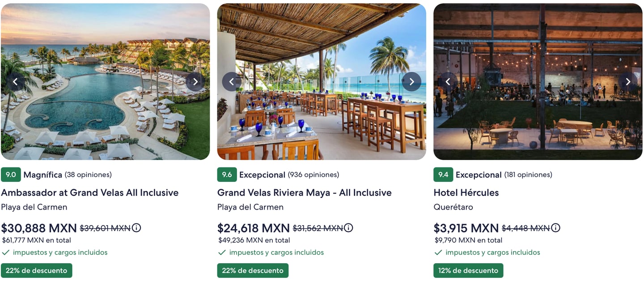Click the 12% de descuento badge
644x286 pixels.
coord(468,270)
